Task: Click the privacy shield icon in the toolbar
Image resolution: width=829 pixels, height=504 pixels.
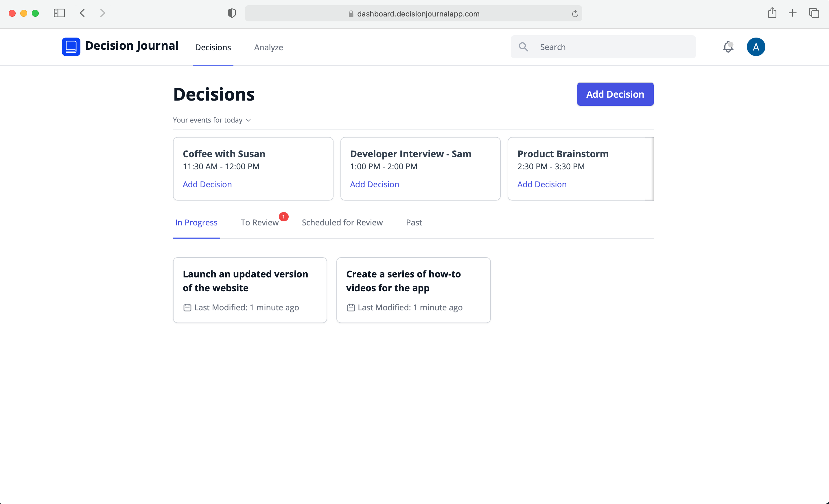Action: [231, 13]
